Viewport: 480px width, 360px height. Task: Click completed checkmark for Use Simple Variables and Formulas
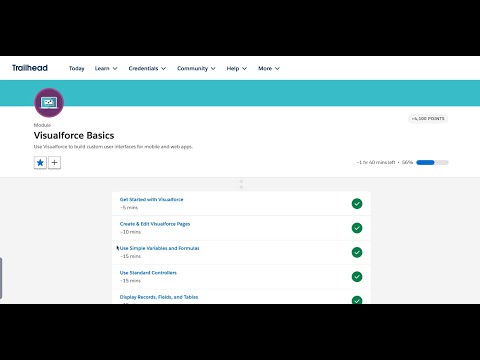click(x=357, y=252)
